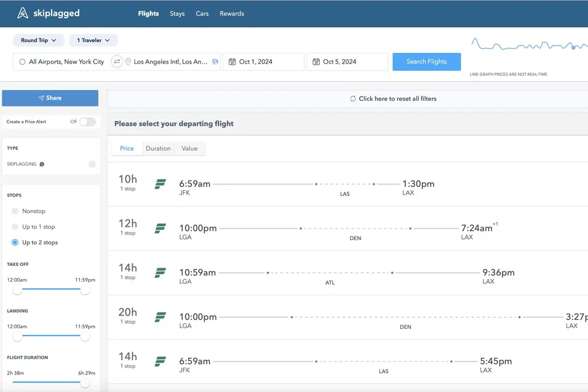Select the Up to 2 stops option
588x392 pixels.
click(15, 243)
